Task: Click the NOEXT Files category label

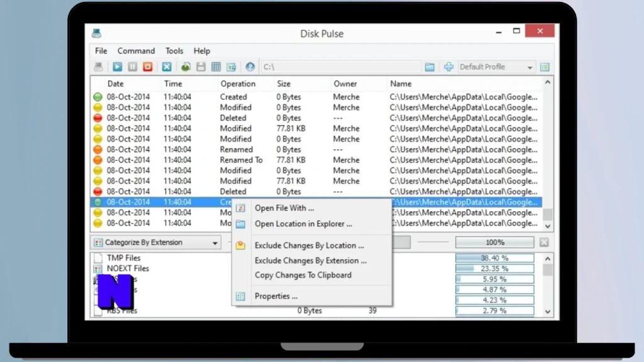Action: click(128, 269)
